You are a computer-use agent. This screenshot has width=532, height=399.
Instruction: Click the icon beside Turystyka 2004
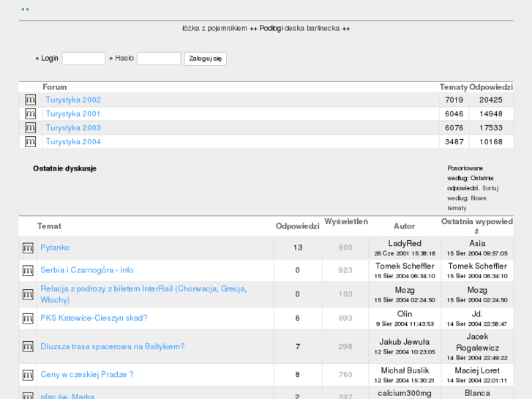tap(30, 141)
